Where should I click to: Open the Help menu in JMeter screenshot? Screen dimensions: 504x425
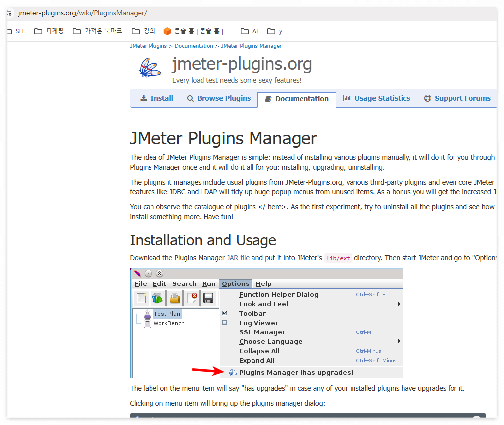[x=263, y=283]
